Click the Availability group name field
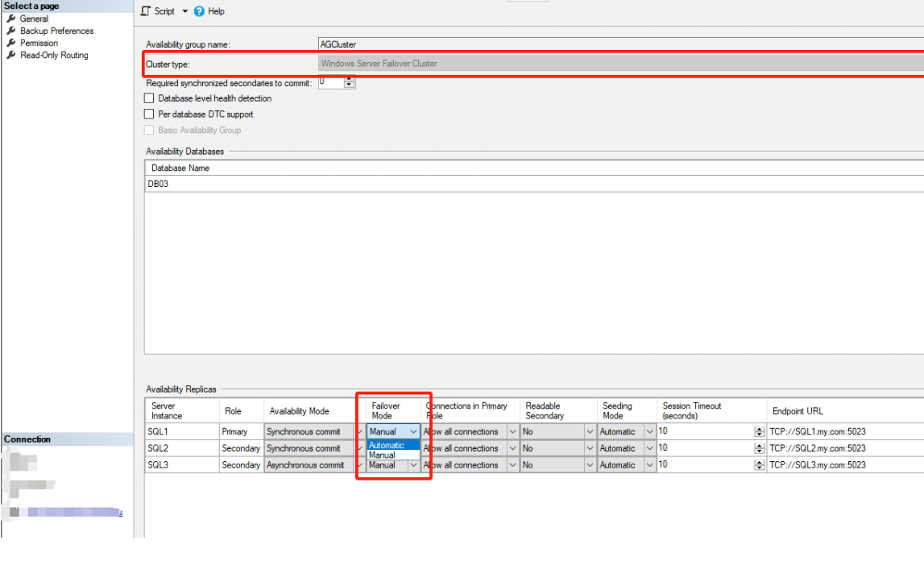The width and height of the screenshot is (924, 570). click(620, 44)
